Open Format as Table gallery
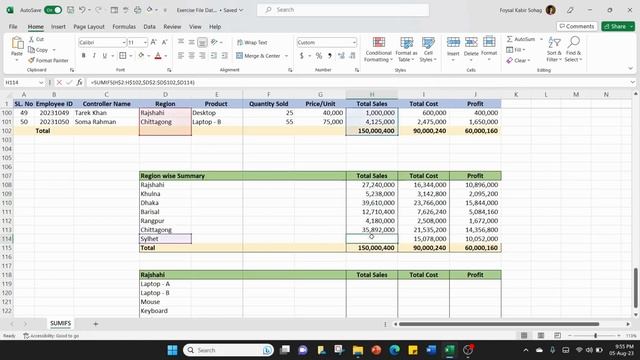This screenshot has height=360, width=640. click(406, 50)
